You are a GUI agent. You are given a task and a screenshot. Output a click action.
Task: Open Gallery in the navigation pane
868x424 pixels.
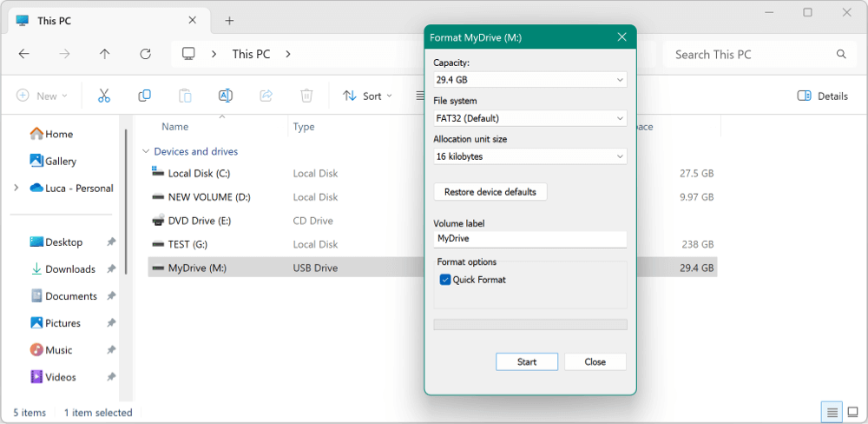point(53,162)
